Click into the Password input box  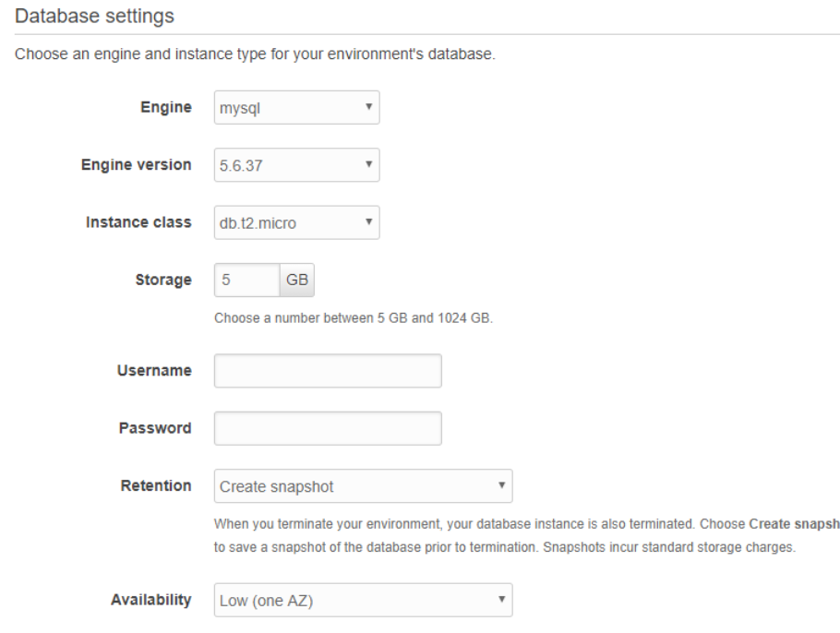(x=328, y=428)
